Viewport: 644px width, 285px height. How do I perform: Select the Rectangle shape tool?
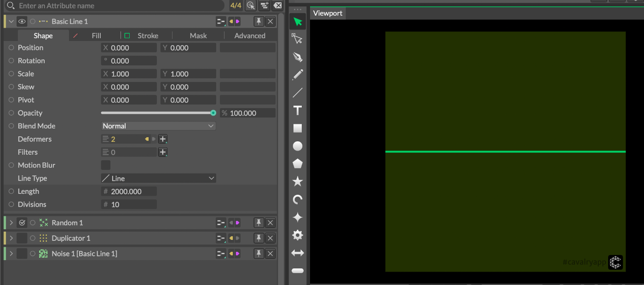point(298,128)
